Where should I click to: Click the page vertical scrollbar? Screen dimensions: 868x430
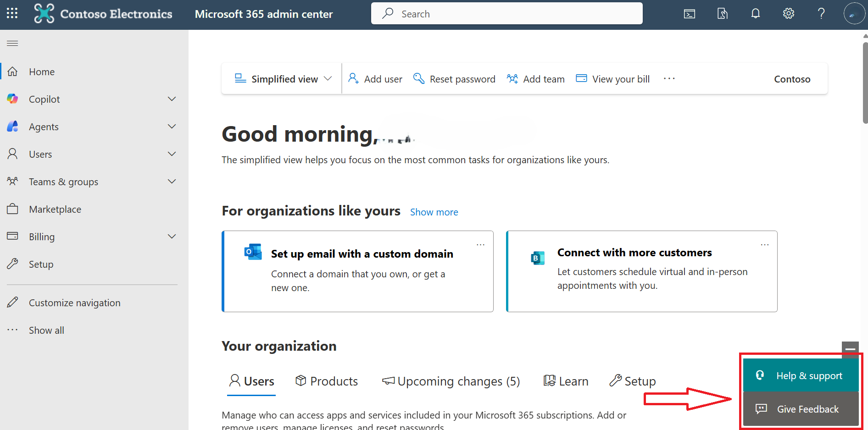(865, 83)
